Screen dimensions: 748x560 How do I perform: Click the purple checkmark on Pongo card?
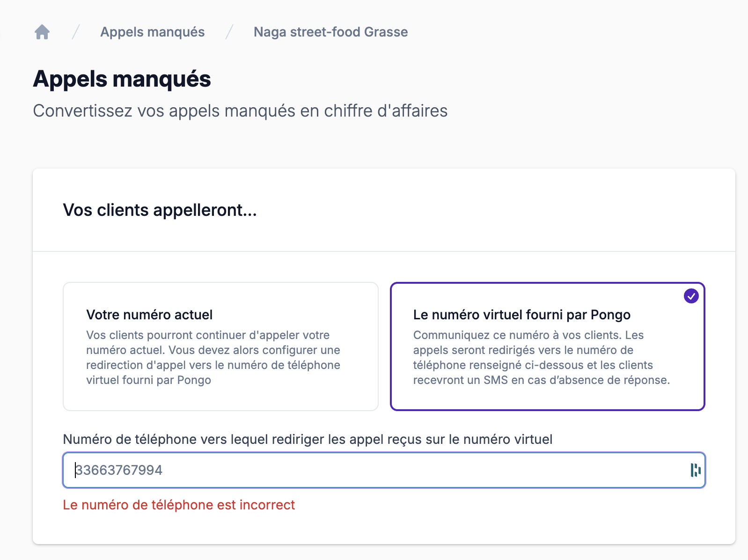click(x=691, y=296)
